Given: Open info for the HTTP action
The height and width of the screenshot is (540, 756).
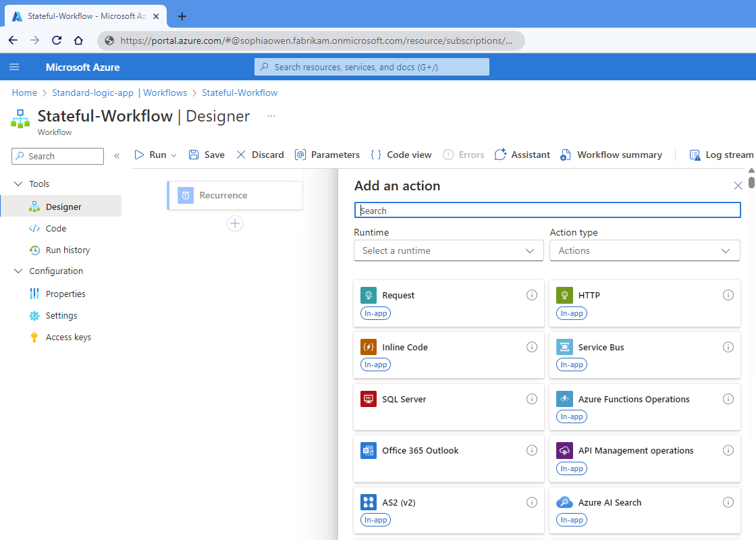Looking at the screenshot, I should pos(728,295).
